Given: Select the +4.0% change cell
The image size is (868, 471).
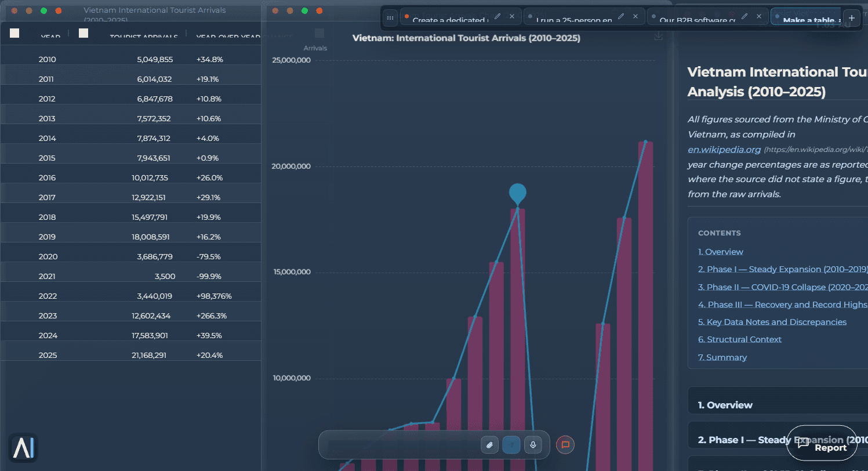Looking at the screenshot, I should click(208, 138).
